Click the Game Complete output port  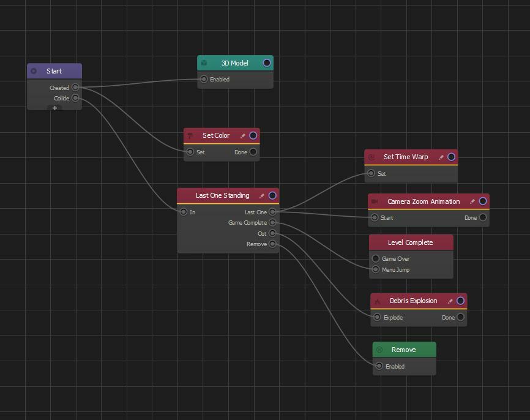coord(272,223)
